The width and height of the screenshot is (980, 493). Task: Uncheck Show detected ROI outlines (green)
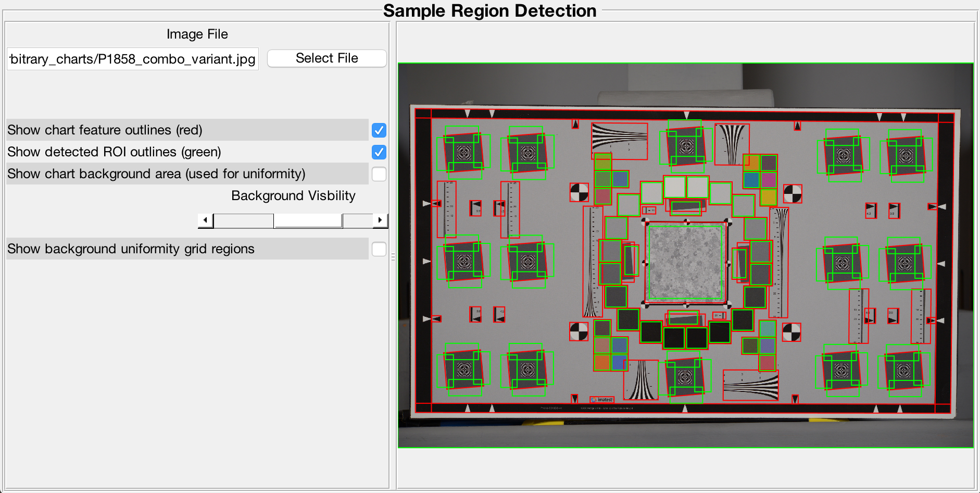[379, 152]
